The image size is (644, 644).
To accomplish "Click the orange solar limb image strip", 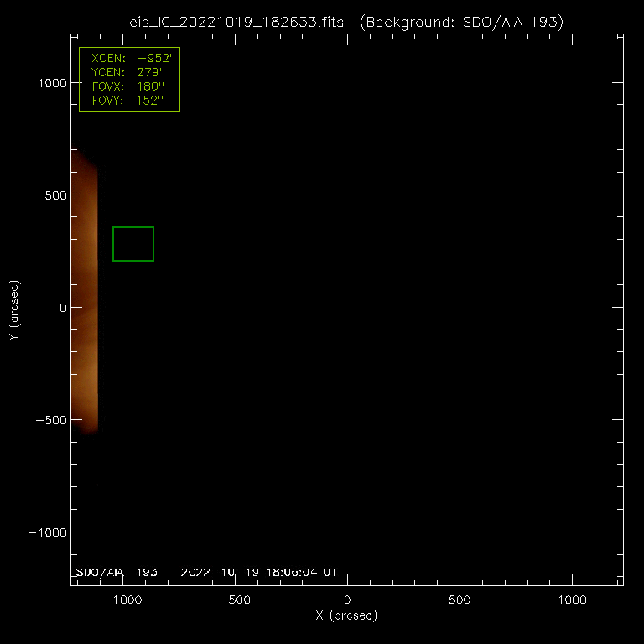I will pyautogui.click(x=85, y=292).
